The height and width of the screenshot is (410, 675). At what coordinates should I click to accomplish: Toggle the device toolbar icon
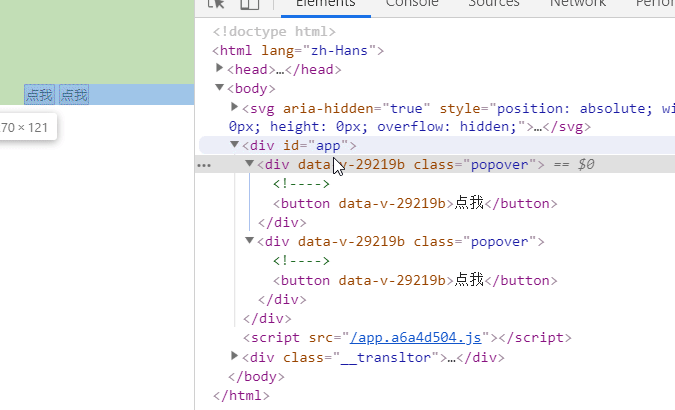[x=249, y=4]
